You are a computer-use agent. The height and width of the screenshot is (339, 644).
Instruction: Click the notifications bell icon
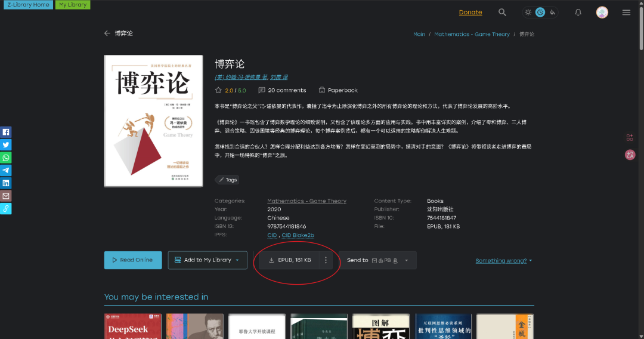pos(578,13)
